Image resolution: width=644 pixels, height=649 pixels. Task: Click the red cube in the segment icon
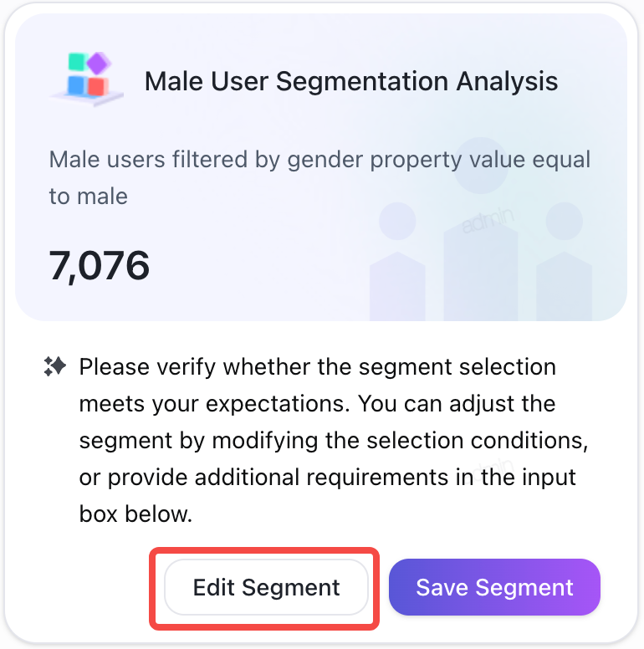99,86
